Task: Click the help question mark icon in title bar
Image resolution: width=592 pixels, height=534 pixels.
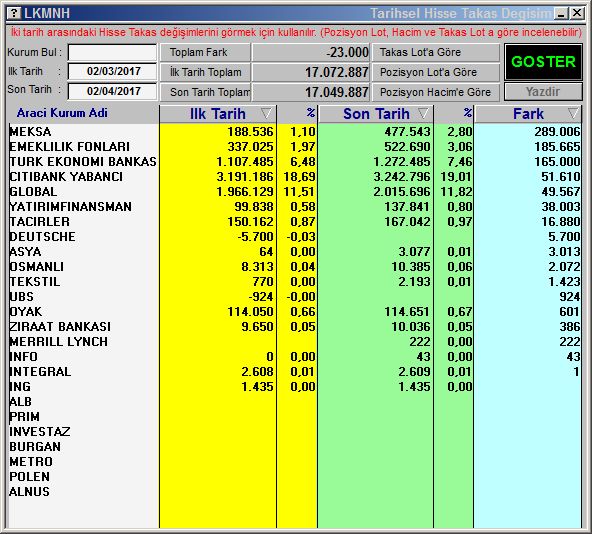Action: tap(14, 14)
